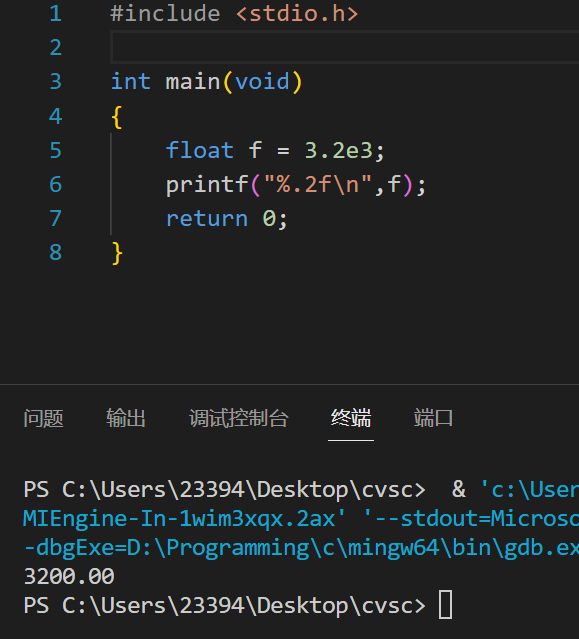Click the opening brace on line 4
Screen dimensions: 579x639
tap(117, 117)
